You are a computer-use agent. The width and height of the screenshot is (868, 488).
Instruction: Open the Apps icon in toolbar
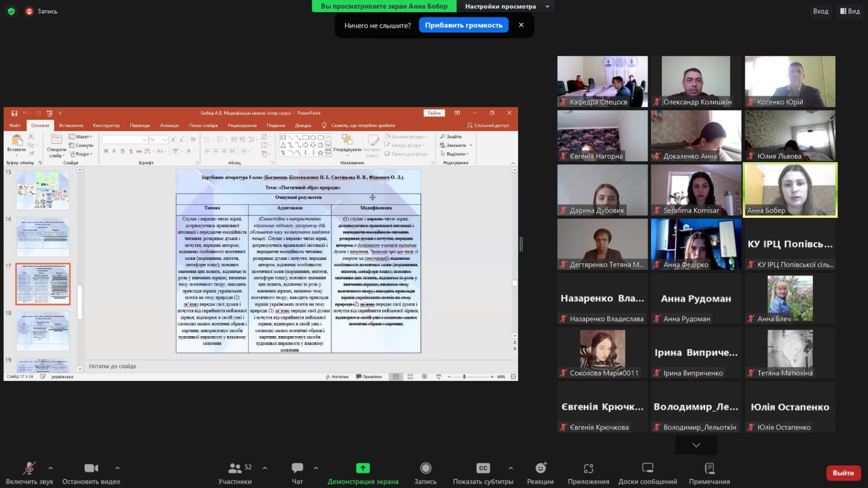(588, 468)
